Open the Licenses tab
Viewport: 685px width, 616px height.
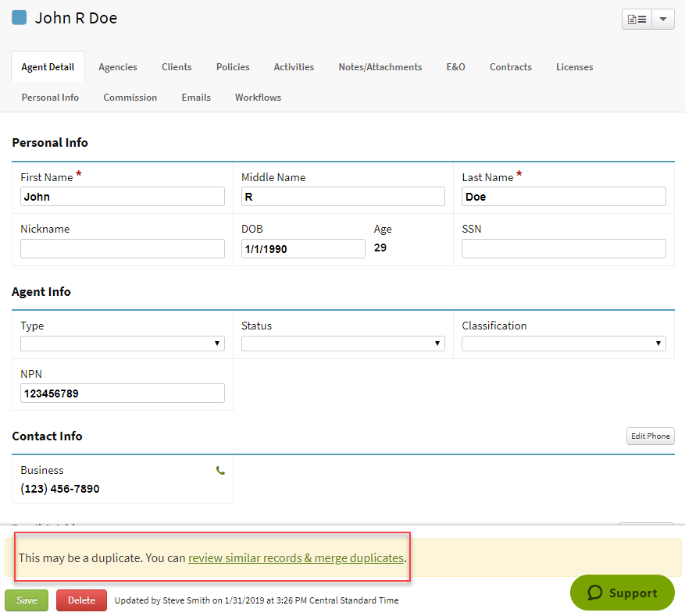coord(574,66)
